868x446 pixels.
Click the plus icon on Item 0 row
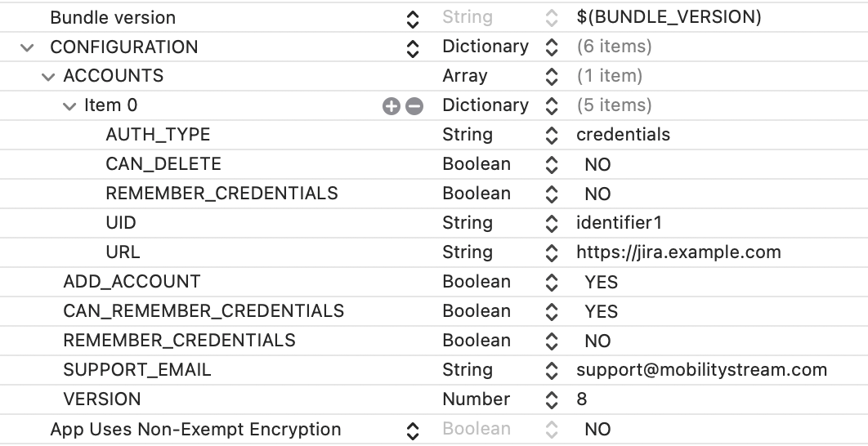[391, 106]
